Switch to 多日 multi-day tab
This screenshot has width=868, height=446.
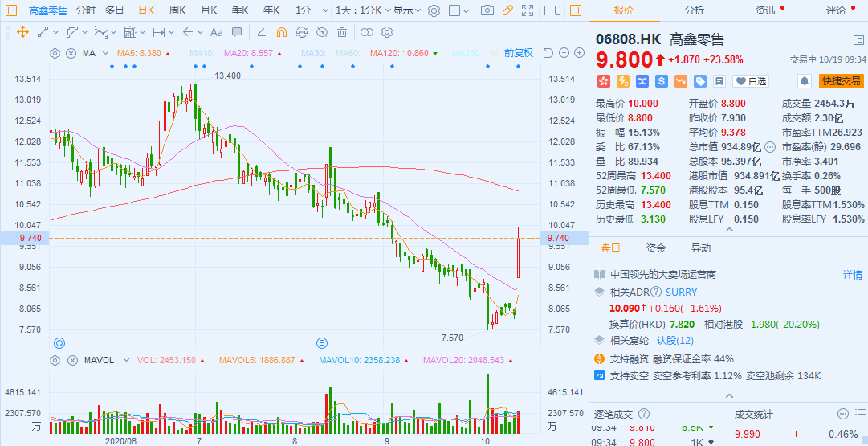click(x=115, y=10)
